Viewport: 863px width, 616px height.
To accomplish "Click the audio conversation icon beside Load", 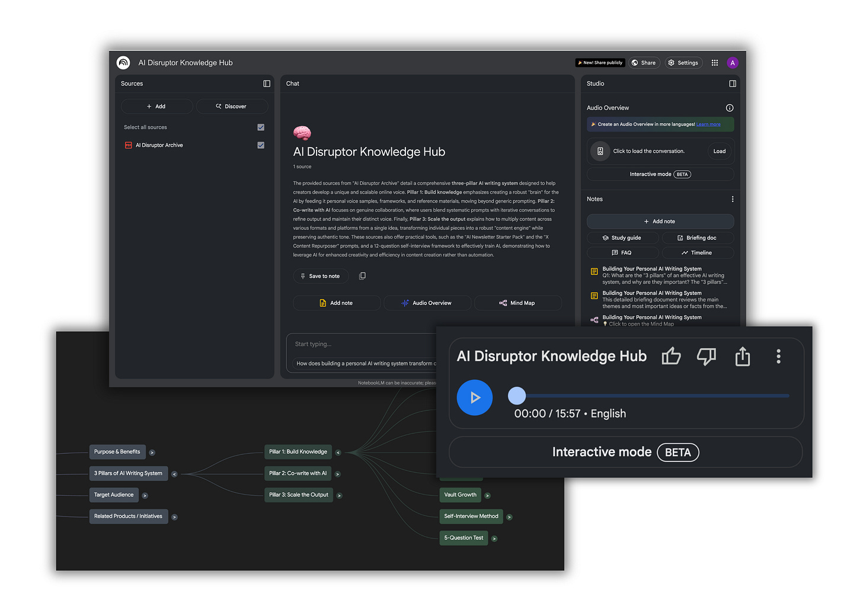I will (x=600, y=151).
